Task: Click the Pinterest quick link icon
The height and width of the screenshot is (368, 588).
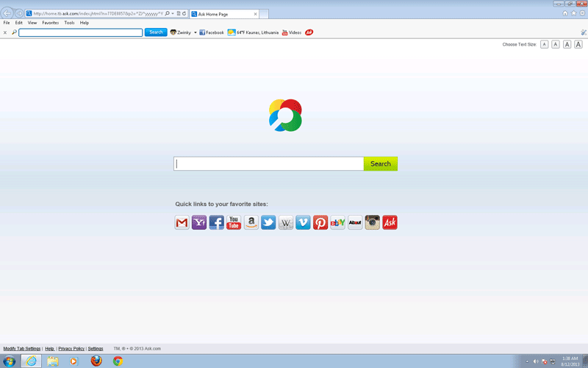Action: coord(320,222)
